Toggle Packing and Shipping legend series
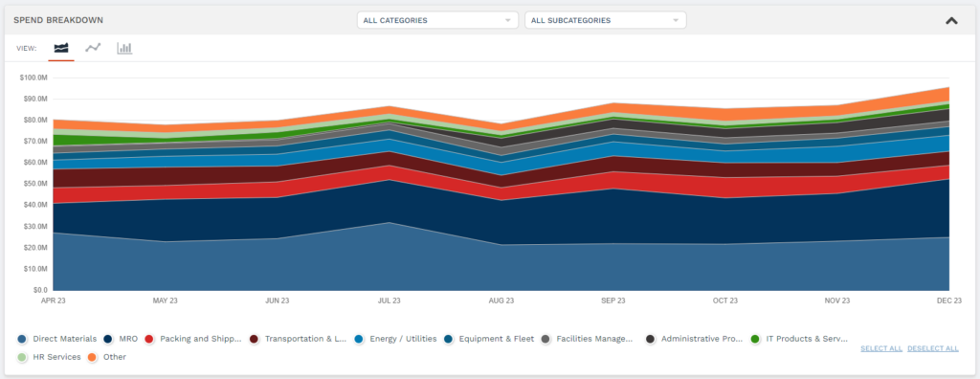This screenshot has width=980, height=379. pos(192,339)
